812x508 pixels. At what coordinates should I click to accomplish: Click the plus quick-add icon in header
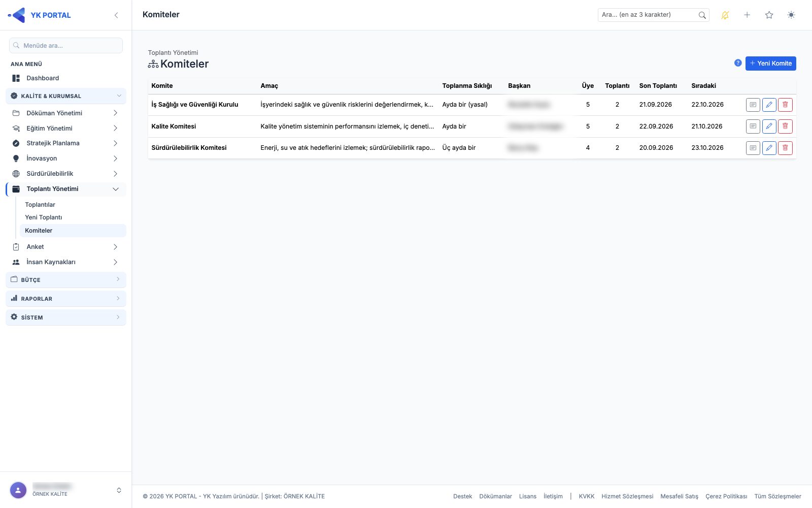click(x=747, y=15)
